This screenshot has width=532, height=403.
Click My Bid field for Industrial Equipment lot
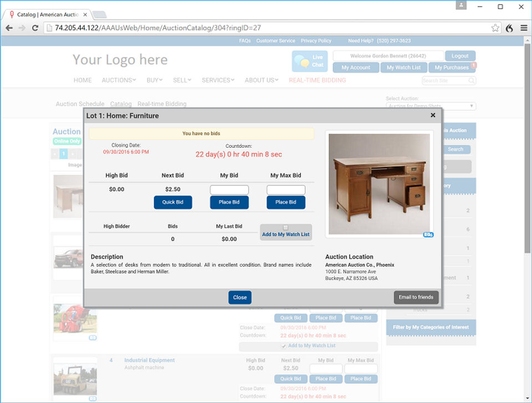(326, 369)
